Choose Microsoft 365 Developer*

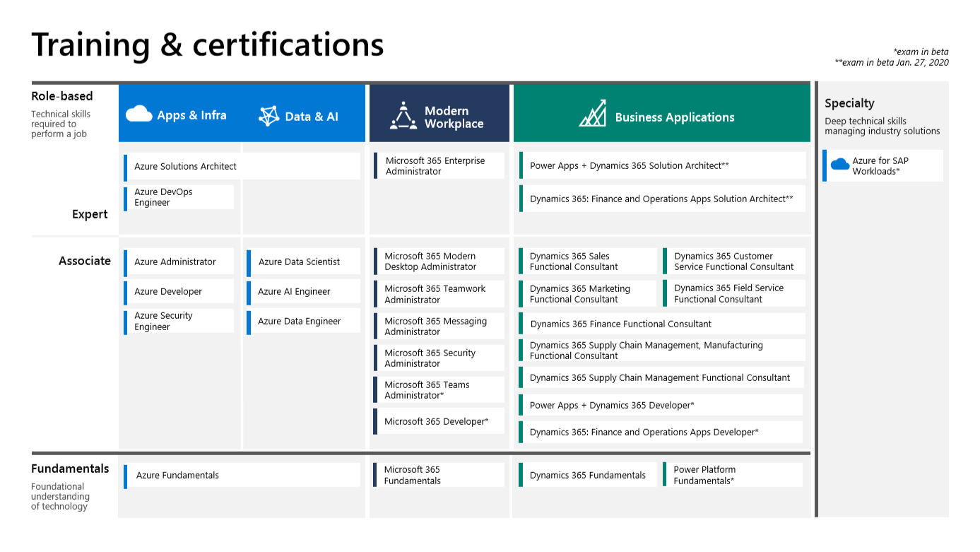[x=439, y=421]
